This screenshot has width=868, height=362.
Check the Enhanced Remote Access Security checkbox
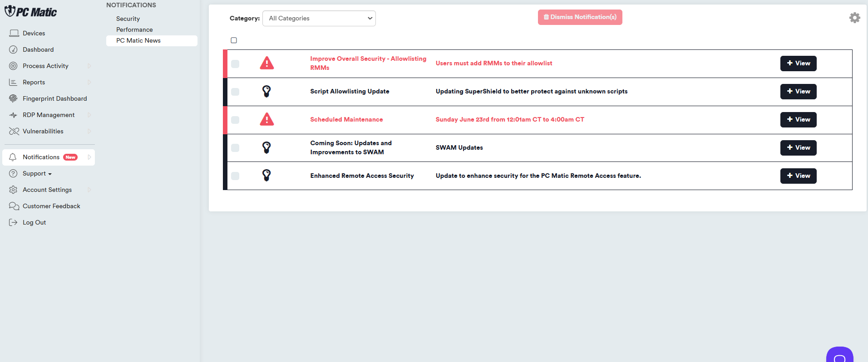click(x=235, y=176)
